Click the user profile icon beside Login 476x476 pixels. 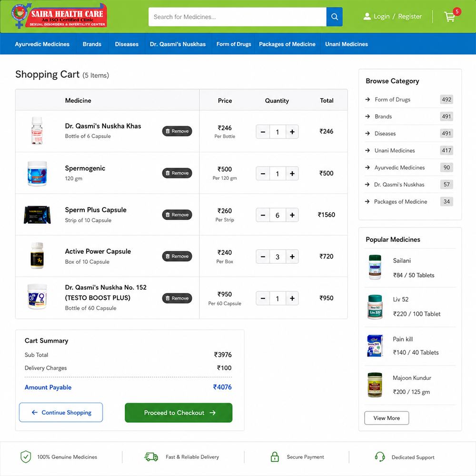[367, 16]
